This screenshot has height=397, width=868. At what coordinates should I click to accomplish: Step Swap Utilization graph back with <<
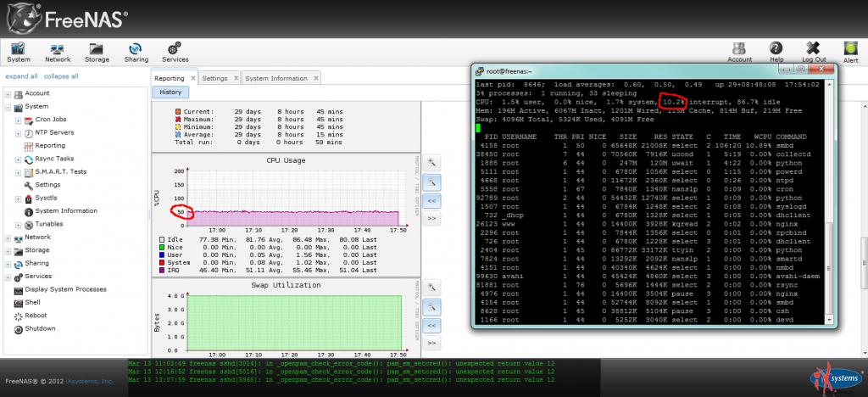[431, 324]
